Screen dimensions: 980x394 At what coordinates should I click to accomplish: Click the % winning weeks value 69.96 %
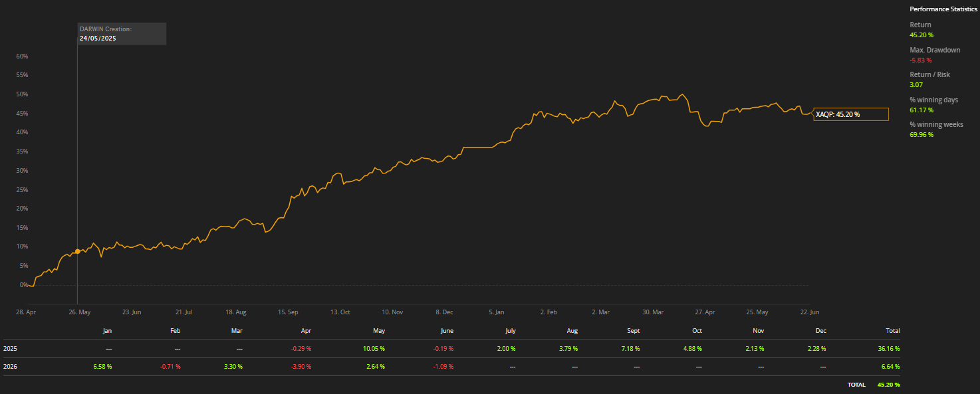[921, 134]
